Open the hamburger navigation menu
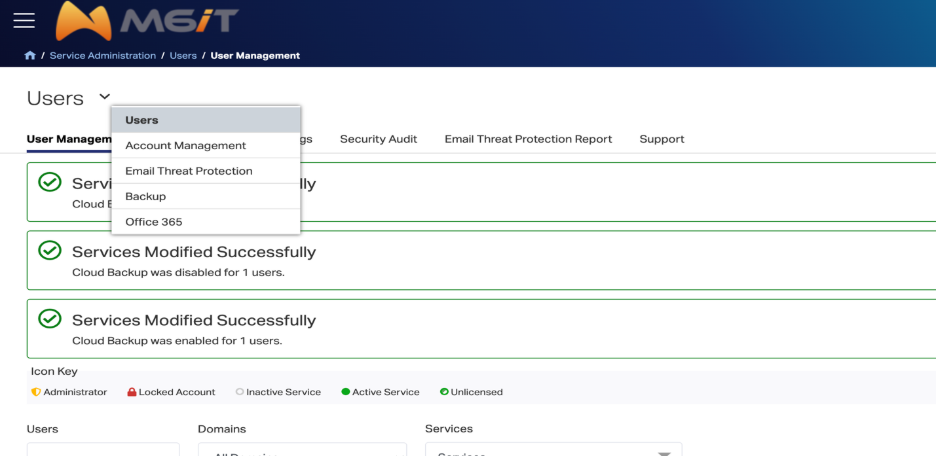Image resolution: width=936 pixels, height=456 pixels. click(x=24, y=20)
